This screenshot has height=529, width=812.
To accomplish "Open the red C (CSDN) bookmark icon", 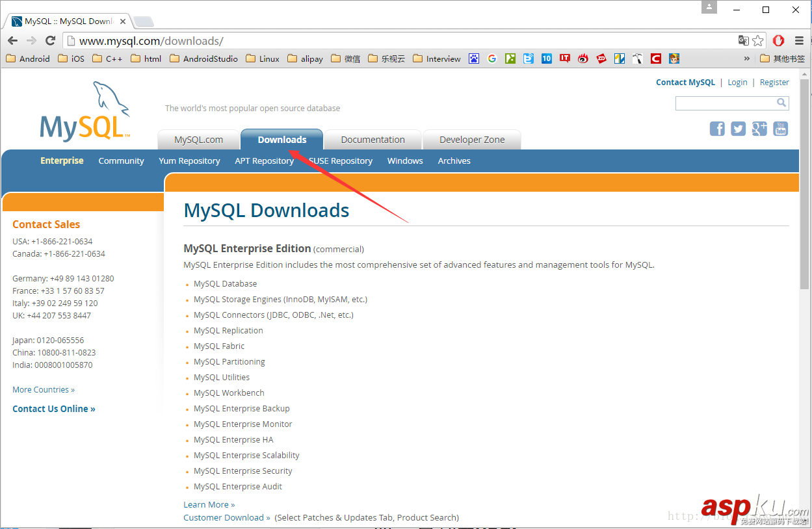I will (x=656, y=58).
